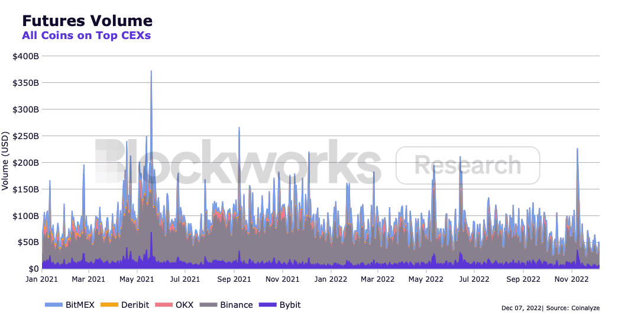Screen dimensions: 644x322
Task: Click the $200B y-axis label
Action: [x=27, y=162]
